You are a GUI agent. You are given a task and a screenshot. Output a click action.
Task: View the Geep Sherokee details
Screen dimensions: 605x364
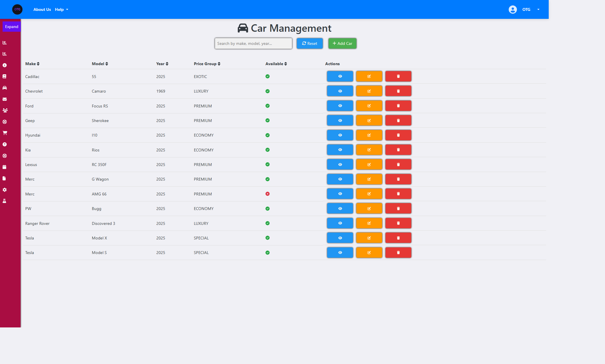tap(340, 121)
